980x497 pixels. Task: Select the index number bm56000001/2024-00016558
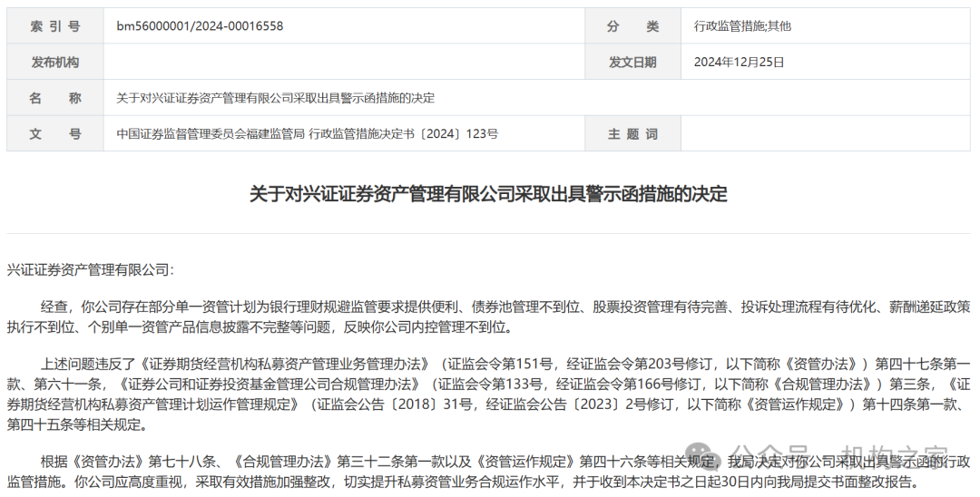pyautogui.click(x=200, y=26)
